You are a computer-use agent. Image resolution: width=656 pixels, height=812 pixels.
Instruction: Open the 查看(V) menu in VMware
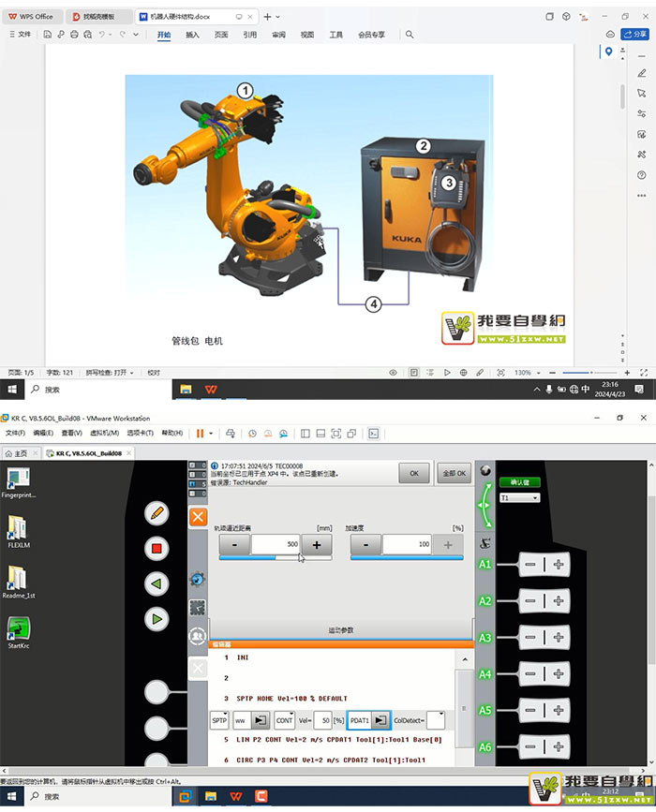coord(71,433)
